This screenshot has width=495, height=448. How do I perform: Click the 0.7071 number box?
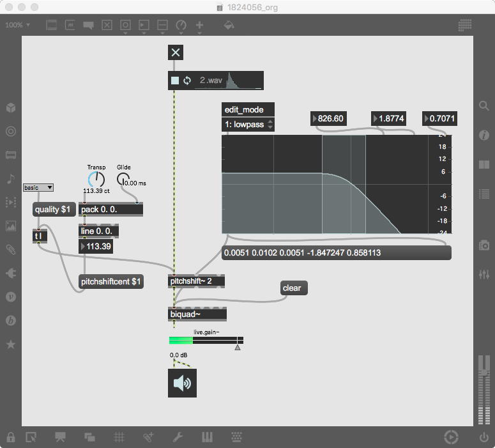(x=439, y=119)
